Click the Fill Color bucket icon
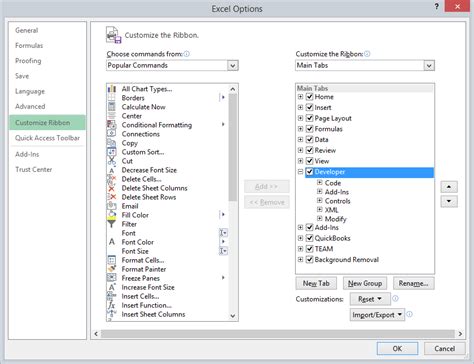Viewport: 474px width, 364px height. click(x=112, y=215)
